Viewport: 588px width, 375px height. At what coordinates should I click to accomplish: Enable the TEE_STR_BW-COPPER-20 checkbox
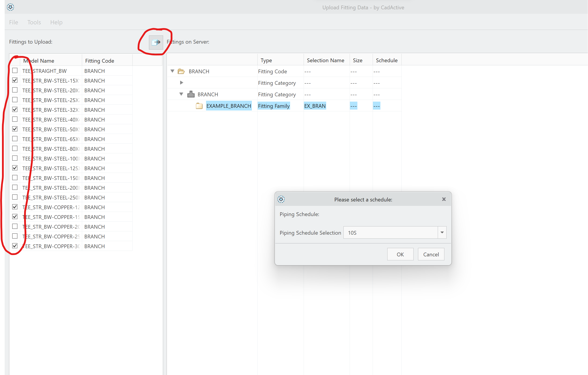15,226
